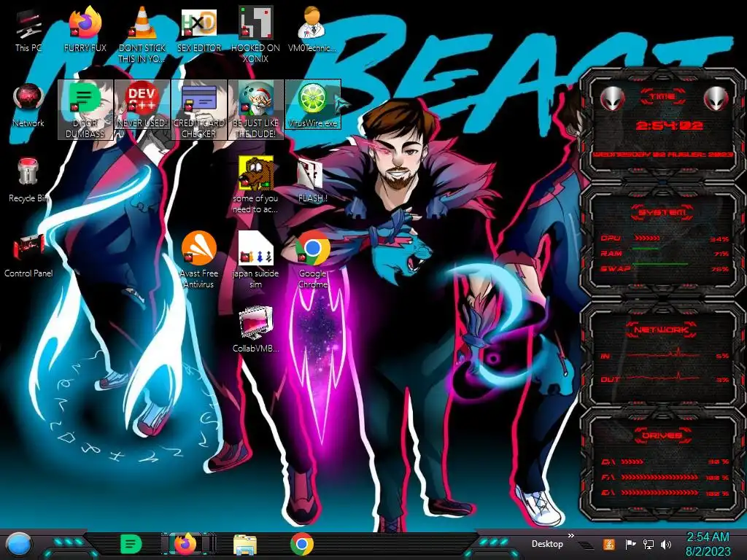Select the FLASH ! desktop icon

tap(312, 181)
